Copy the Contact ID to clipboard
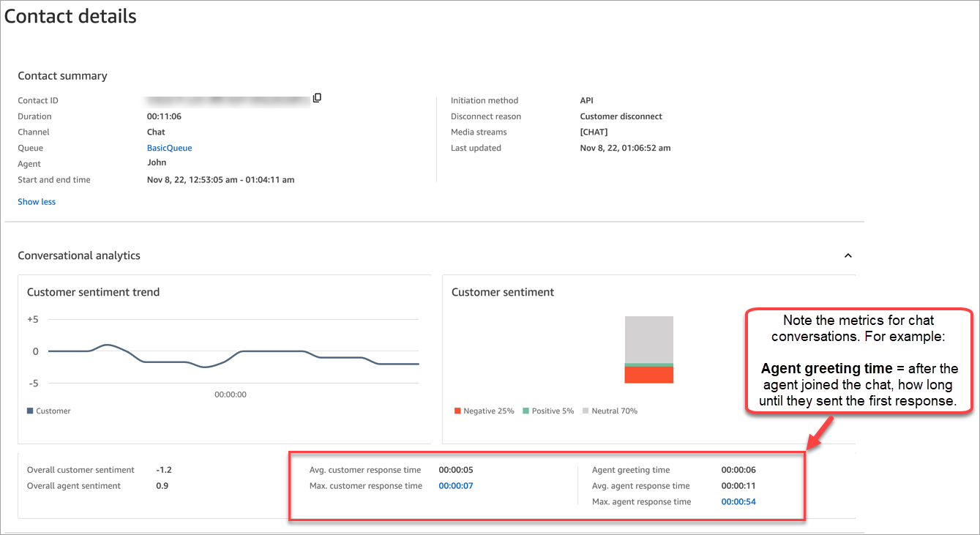 (316, 97)
